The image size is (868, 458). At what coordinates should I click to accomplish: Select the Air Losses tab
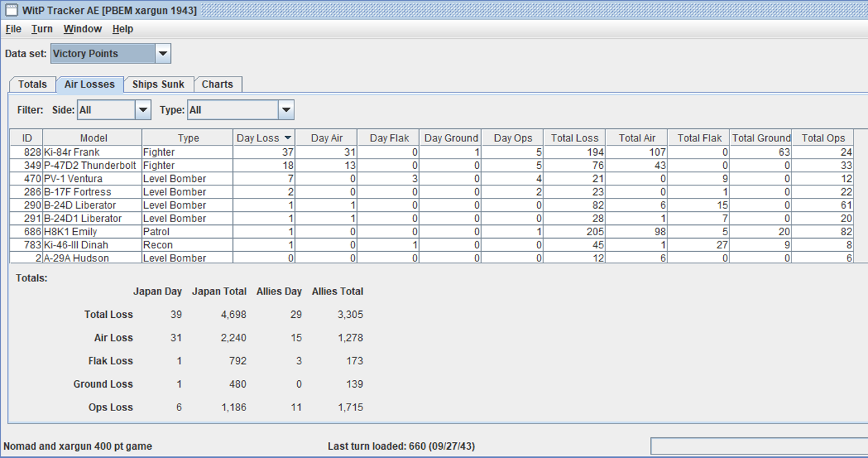(90, 84)
